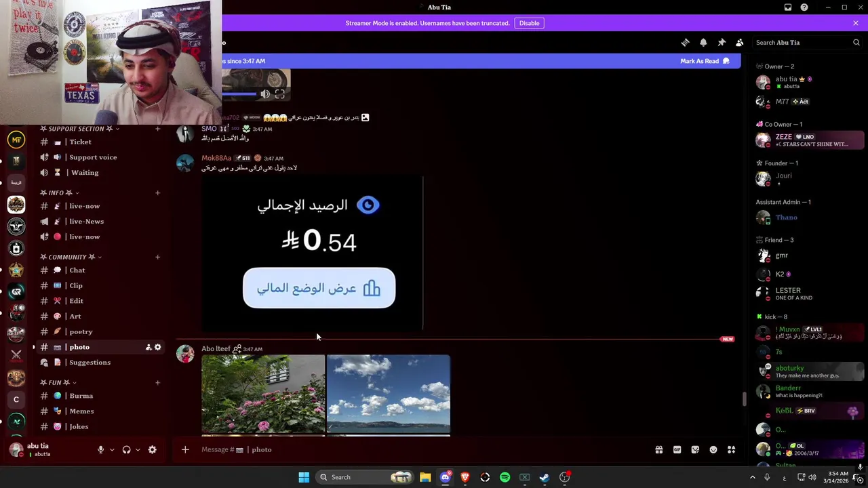This screenshot has height=488, width=868.
Task: Open the emoji picker
Action: (713, 449)
